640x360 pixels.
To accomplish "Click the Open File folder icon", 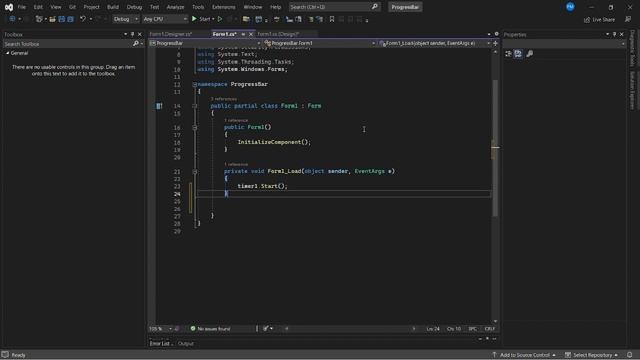I will [52, 19].
